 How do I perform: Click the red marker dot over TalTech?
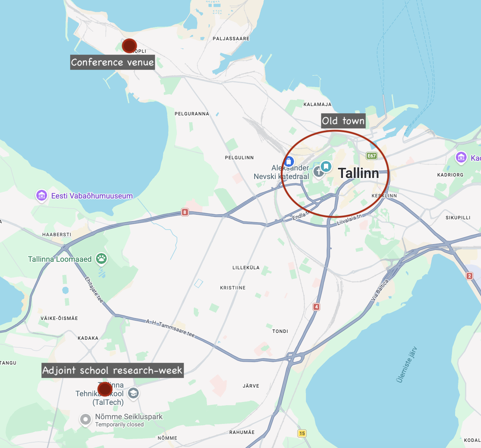(x=105, y=389)
